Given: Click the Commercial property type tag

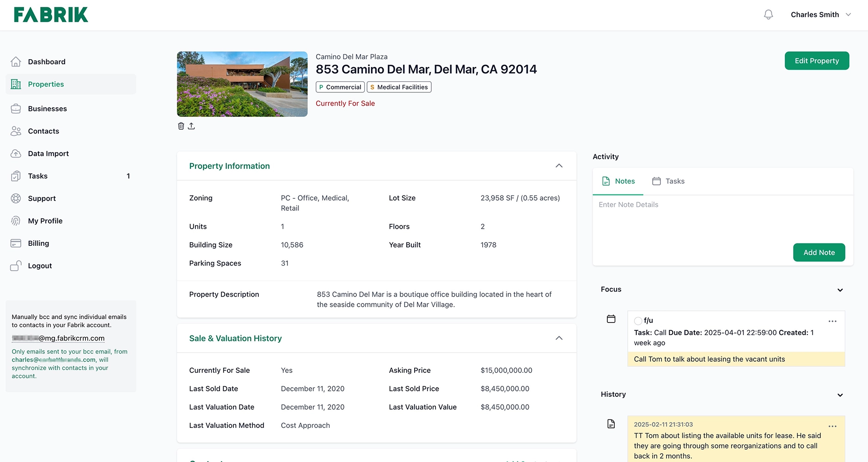Looking at the screenshot, I should pos(340,87).
